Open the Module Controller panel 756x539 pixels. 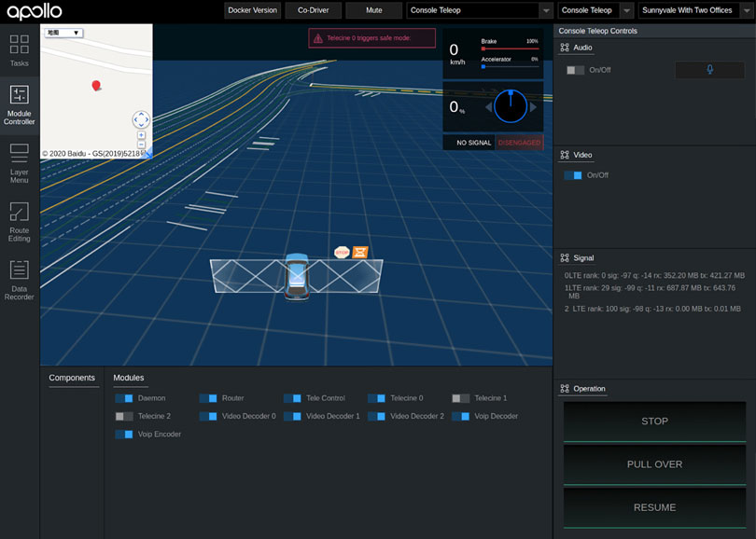coord(20,105)
